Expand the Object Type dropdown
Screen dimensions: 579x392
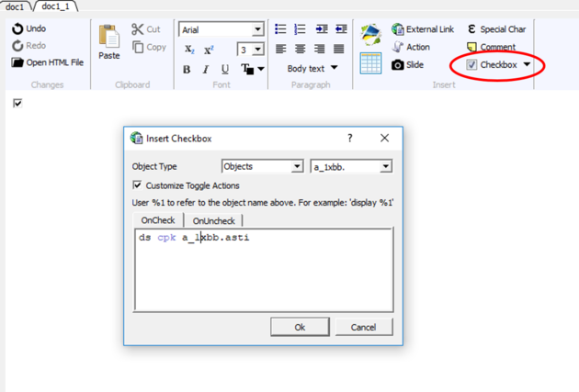pyautogui.click(x=296, y=166)
